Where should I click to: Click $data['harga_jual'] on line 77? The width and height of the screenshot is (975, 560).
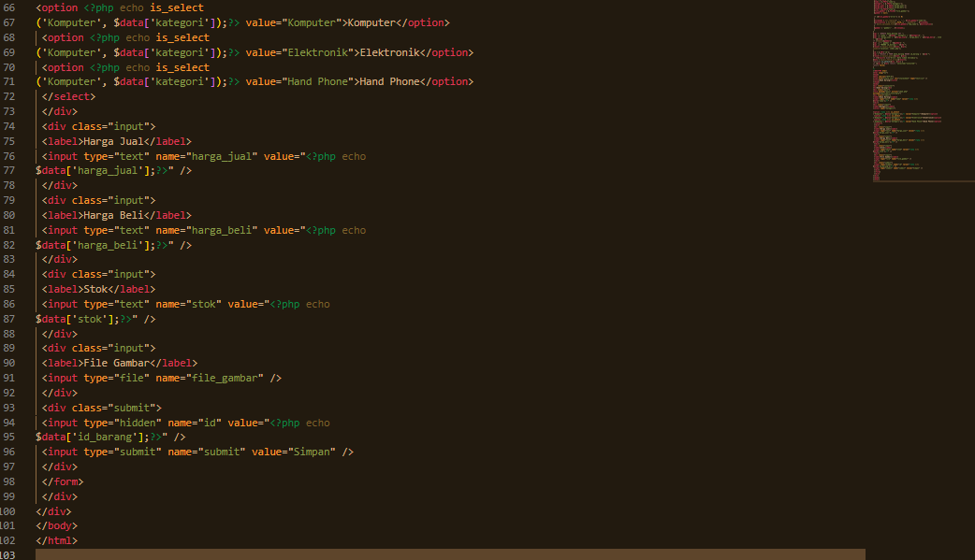[x=93, y=171]
